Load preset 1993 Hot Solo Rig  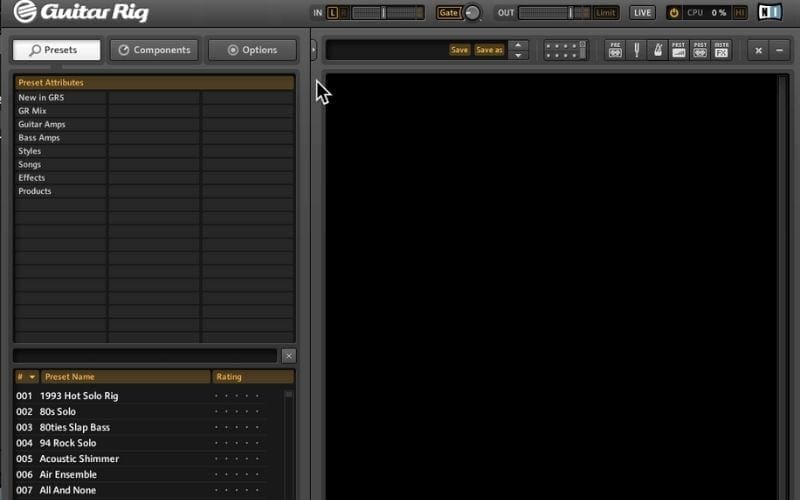(79, 395)
